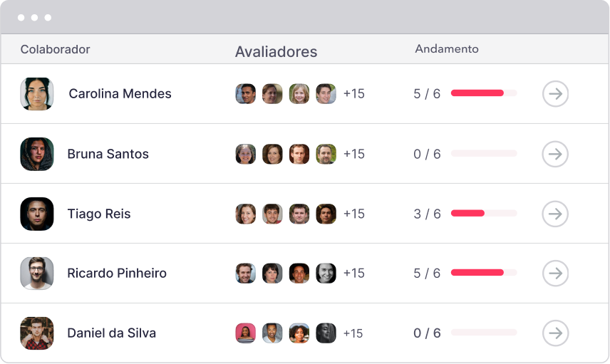Click Daniel da Silva's avatar
610x364 pixels.
click(x=37, y=333)
